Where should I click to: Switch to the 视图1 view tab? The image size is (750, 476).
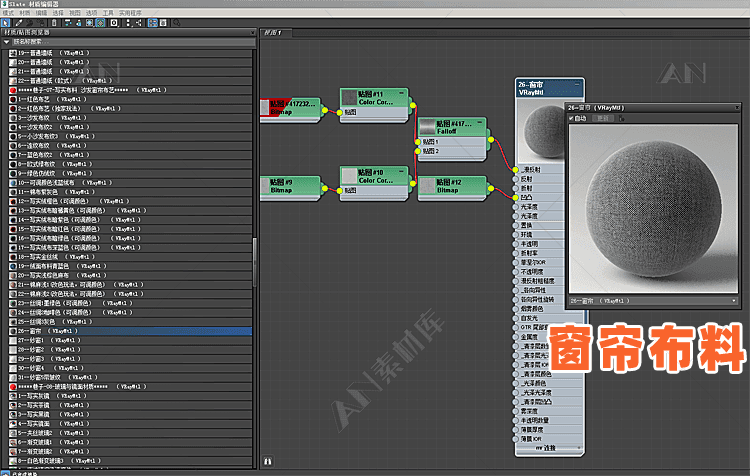click(271, 32)
